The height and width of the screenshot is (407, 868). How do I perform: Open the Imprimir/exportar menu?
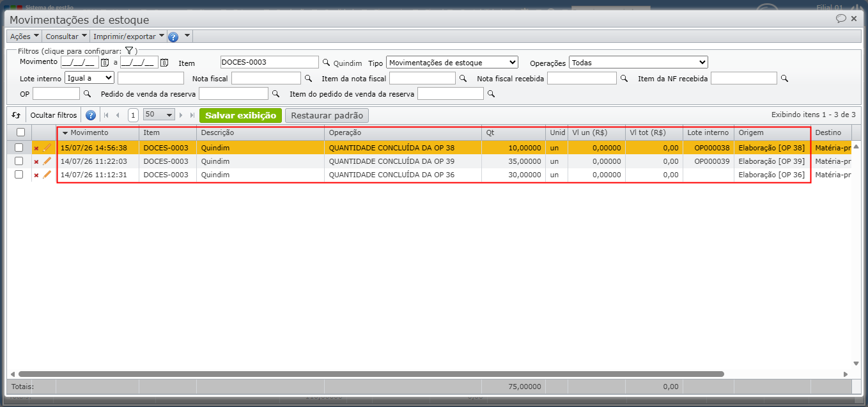pos(129,36)
